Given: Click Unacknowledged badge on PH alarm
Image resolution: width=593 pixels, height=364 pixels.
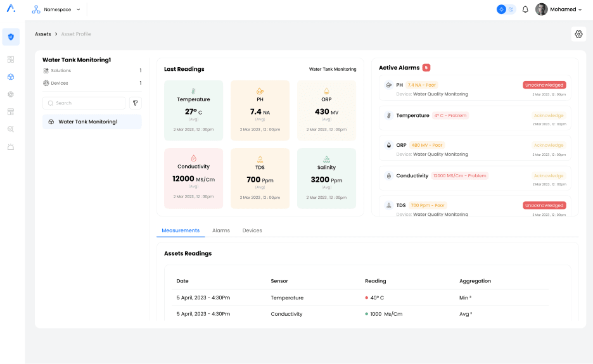Looking at the screenshot, I should point(544,85).
